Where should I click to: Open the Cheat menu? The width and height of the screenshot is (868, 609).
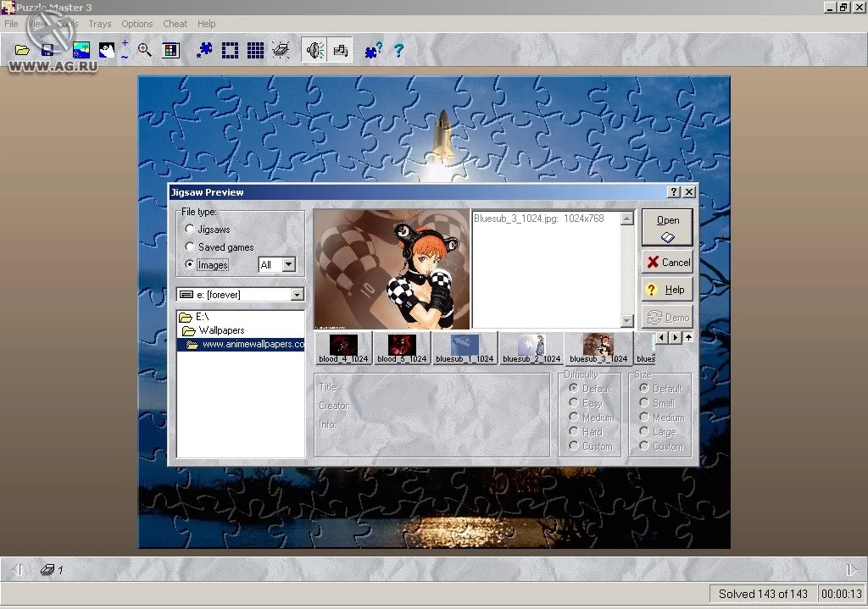[x=175, y=24]
